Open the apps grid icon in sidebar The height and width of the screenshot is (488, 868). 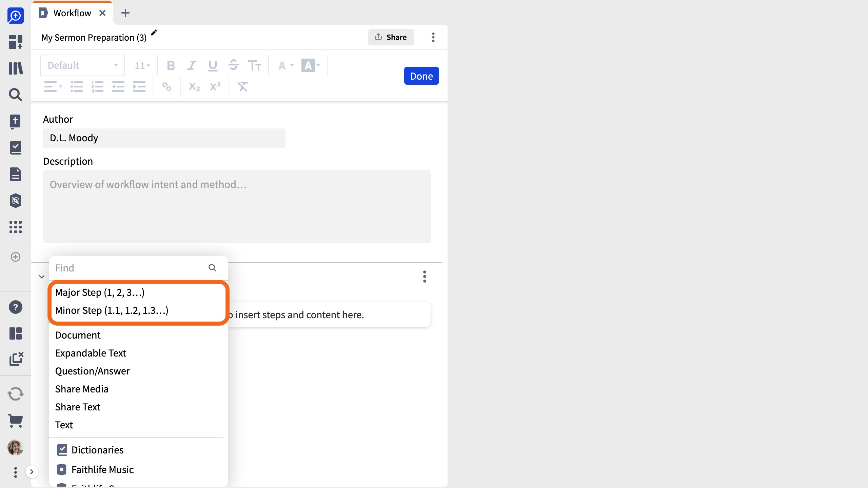click(x=16, y=227)
